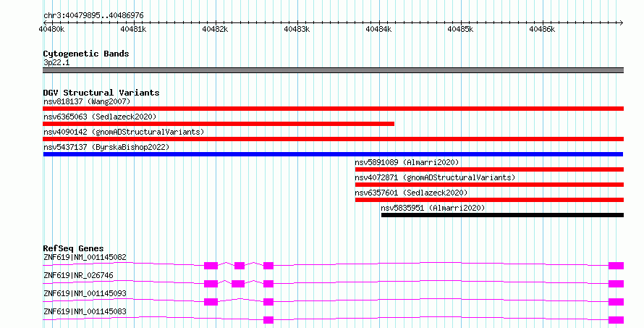Click the 40484k ruler tick label
644x328 pixels.
click(x=378, y=30)
